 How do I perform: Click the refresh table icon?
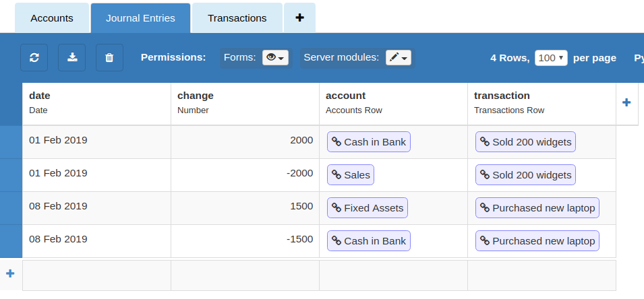pyautogui.click(x=34, y=58)
